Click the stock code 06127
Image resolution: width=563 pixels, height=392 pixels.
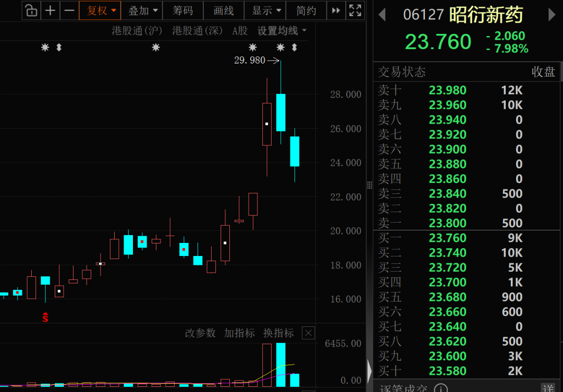(x=423, y=15)
